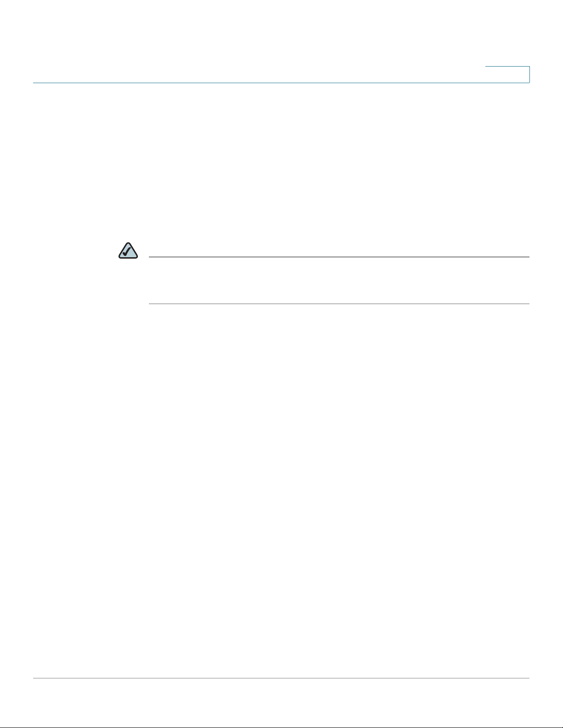The image size is (563, 728).
Task: Click the blank header space above the blue rule
Action: coord(257,41)
